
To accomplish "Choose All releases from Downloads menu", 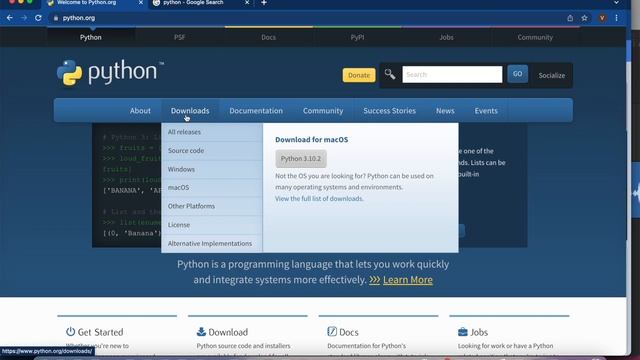I will coord(212,132).
